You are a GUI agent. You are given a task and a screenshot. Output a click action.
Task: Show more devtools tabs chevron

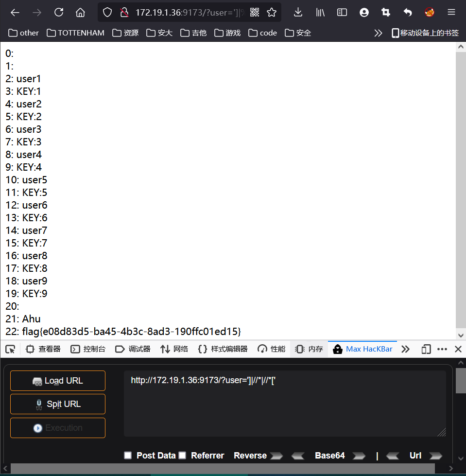[405, 349]
